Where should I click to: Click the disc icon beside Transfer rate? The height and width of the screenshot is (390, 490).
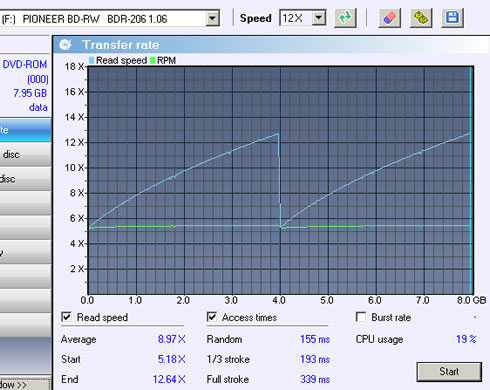point(65,45)
